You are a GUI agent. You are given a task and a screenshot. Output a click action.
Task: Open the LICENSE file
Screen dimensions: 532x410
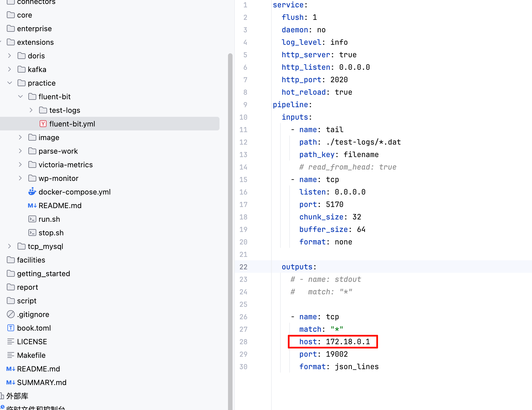(32, 341)
